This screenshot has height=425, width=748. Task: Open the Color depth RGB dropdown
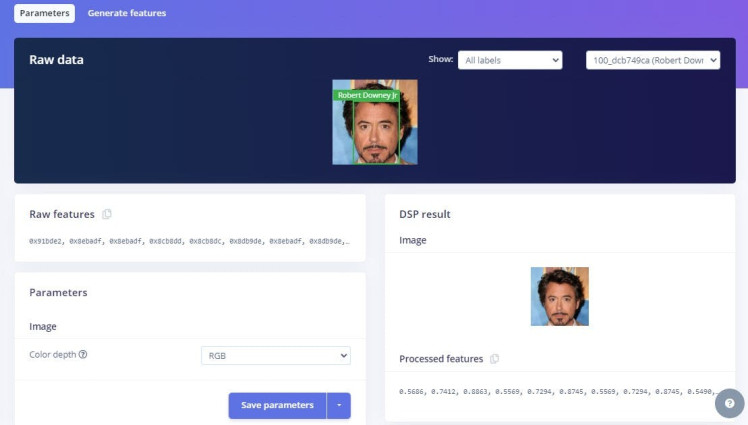276,356
